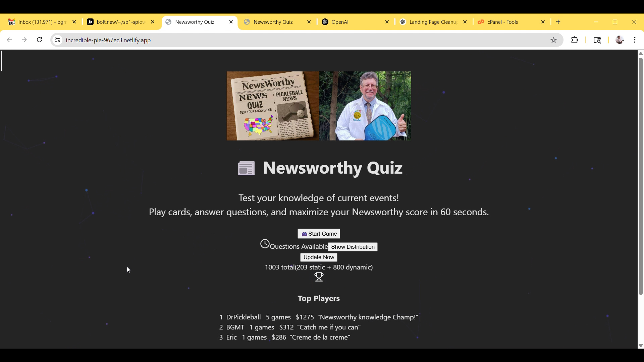Click the clock icon beside Questions Available
Viewport: 644px width, 362px height.
(x=265, y=244)
